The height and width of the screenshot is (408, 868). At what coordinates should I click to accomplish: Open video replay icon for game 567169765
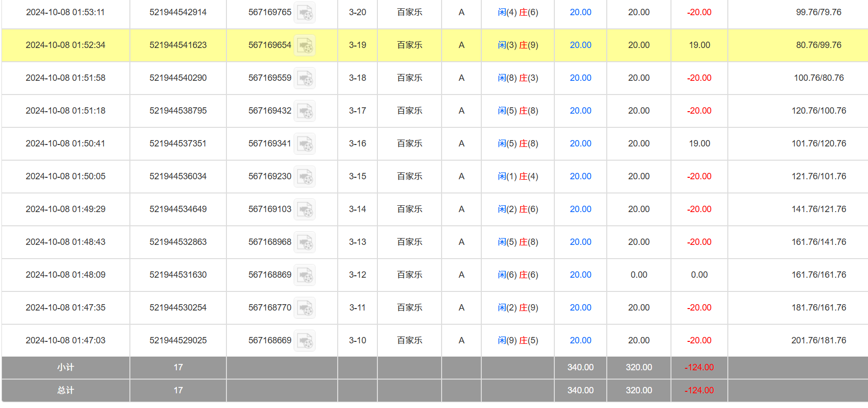pyautogui.click(x=304, y=13)
